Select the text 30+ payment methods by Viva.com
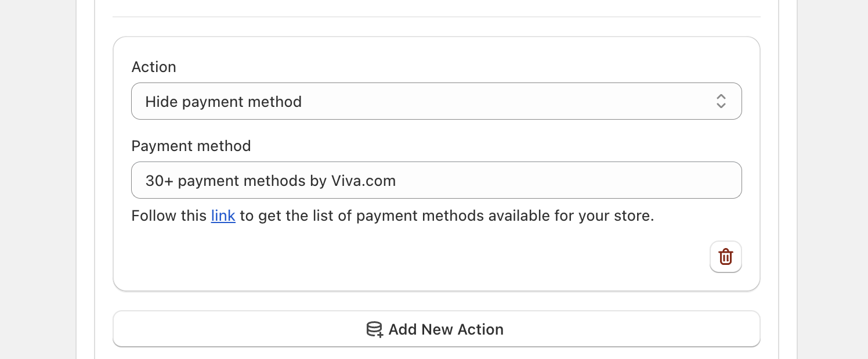The image size is (868, 359). (270, 181)
